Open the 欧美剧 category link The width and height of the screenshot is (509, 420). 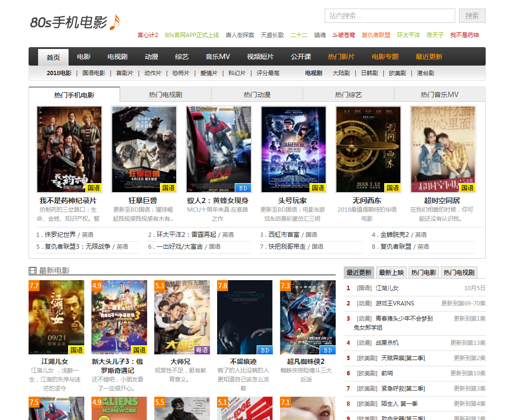pos(397,73)
